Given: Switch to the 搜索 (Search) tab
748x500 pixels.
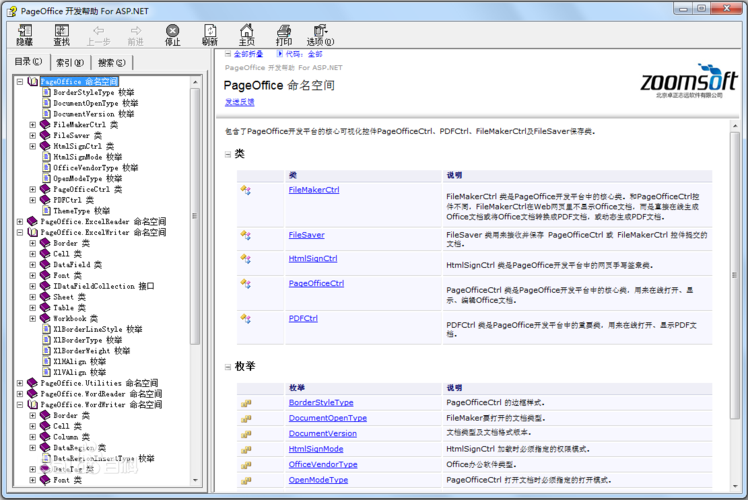Looking at the screenshot, I should (112, 62).
